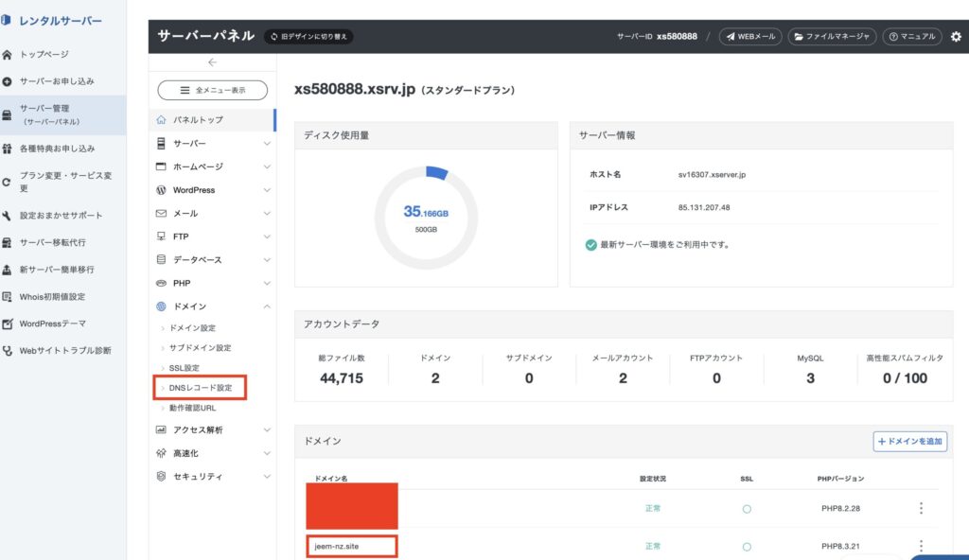Click 全メニュー表示 button

point(212,91)
